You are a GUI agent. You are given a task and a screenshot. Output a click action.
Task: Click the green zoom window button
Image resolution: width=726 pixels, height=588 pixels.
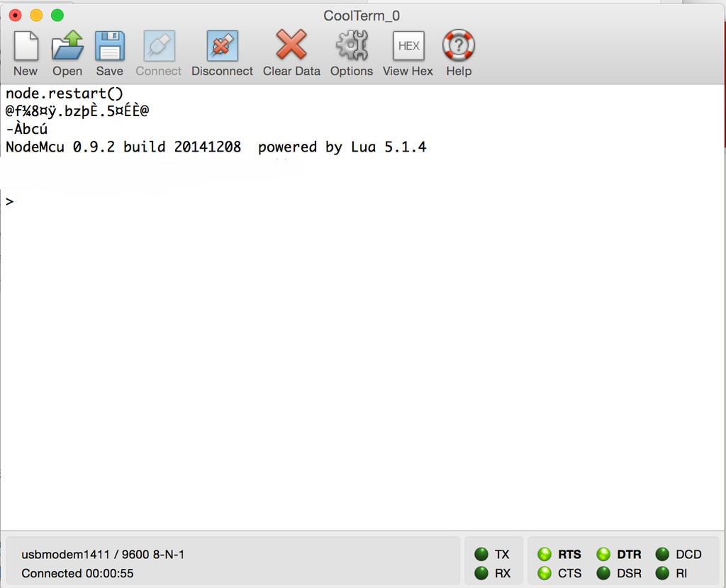point(57,16)
